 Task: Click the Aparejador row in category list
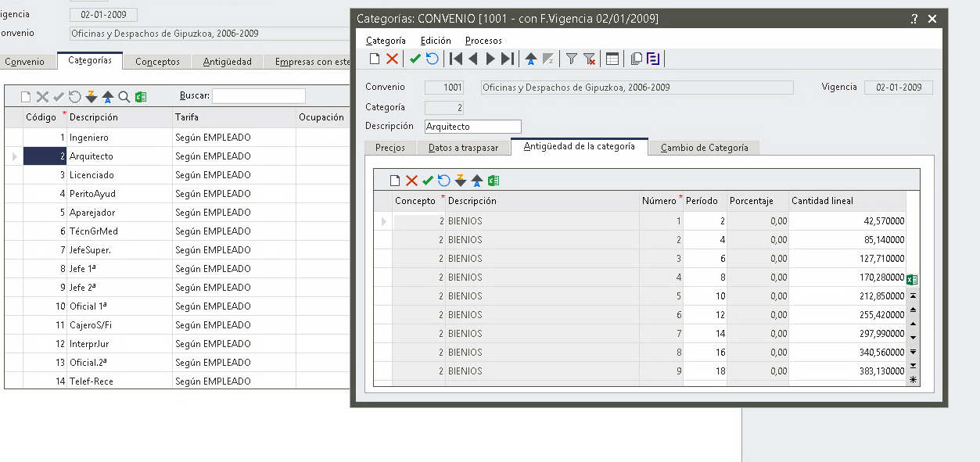[177, 213]
